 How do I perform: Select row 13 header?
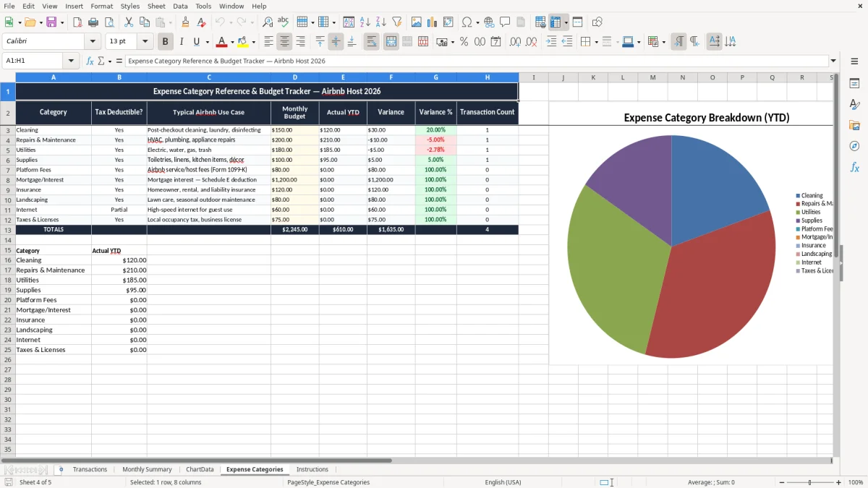(7, 229)
